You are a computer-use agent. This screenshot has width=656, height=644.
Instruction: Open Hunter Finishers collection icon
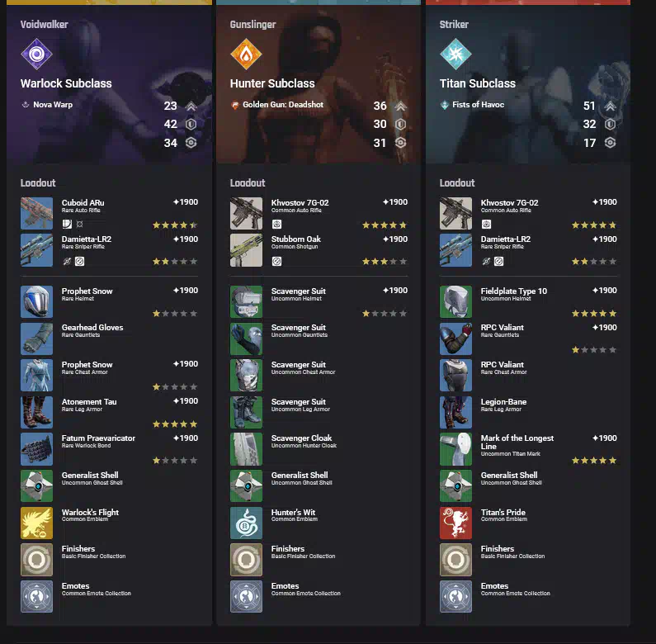pyautogui.click(x=247, y=560)
